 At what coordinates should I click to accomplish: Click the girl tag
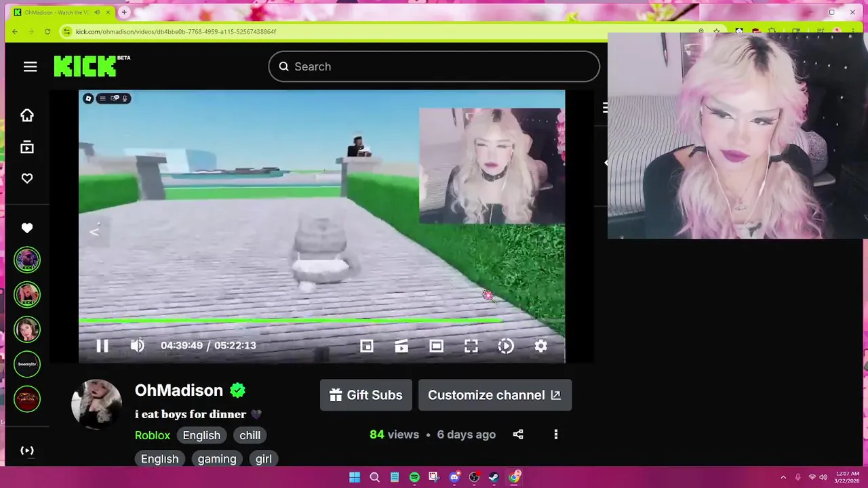click(264, 459)
